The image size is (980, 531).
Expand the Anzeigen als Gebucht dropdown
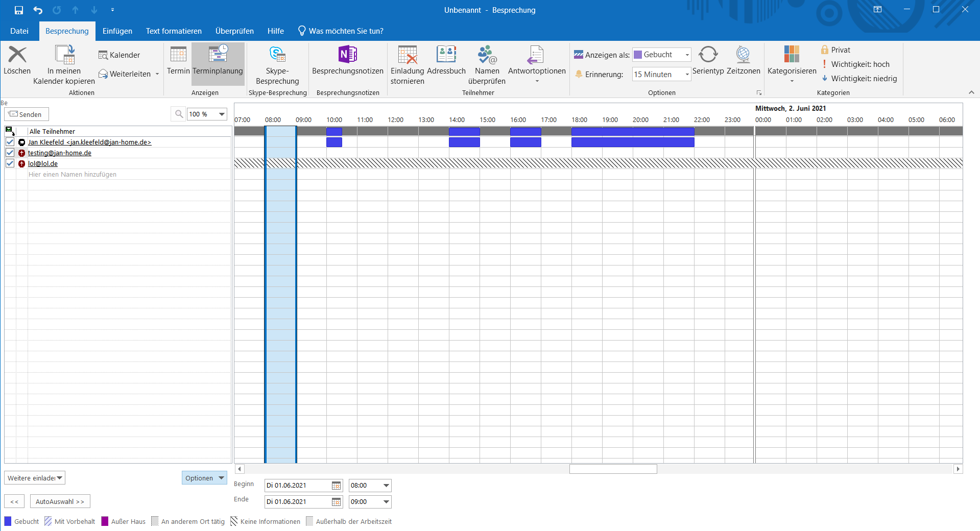click(687, 55)
